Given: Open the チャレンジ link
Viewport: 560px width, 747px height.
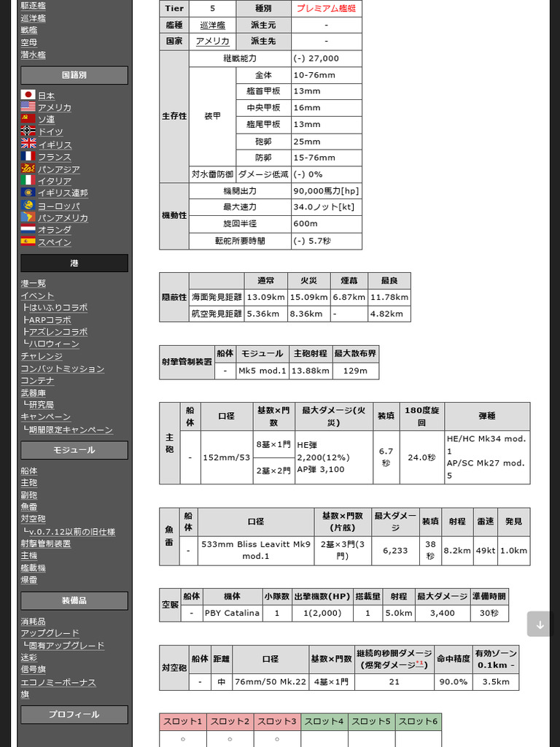Looking at the screenshot, I should (x=42, y=356).
